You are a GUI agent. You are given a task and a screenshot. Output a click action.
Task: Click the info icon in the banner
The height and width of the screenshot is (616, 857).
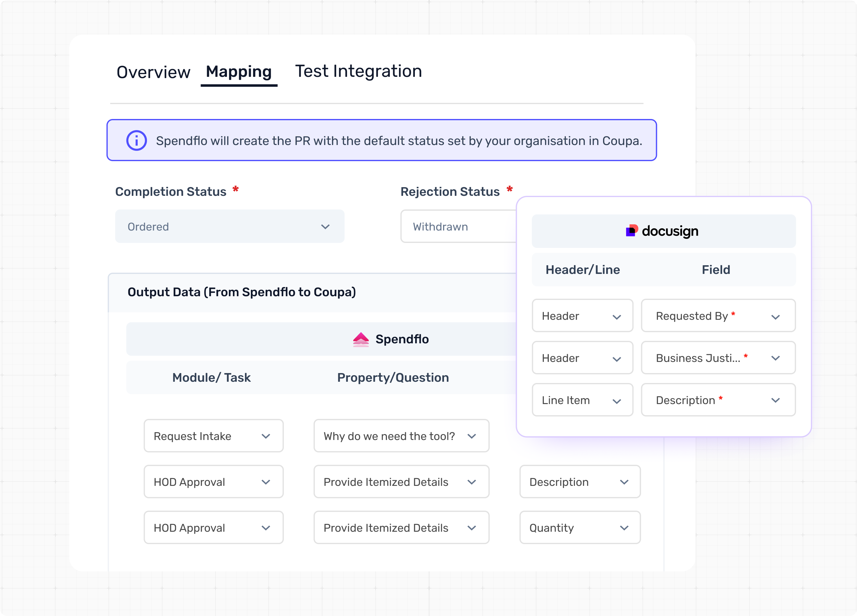tap(136, 140)
